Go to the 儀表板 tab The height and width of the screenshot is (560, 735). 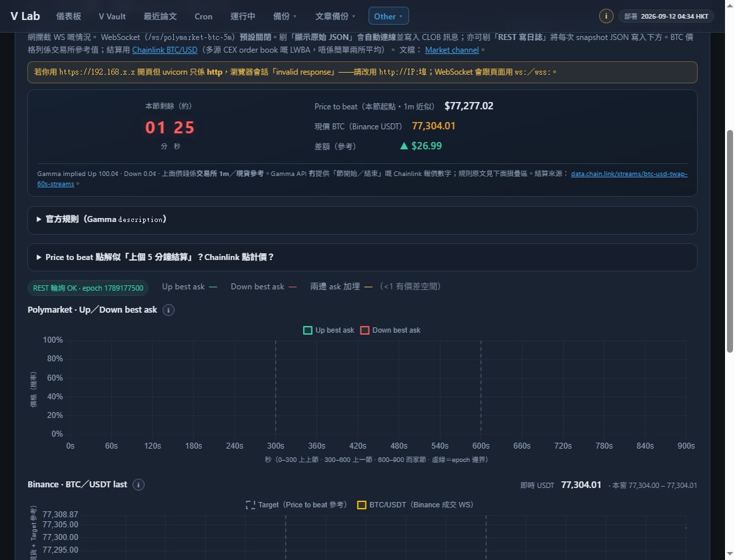69,17
